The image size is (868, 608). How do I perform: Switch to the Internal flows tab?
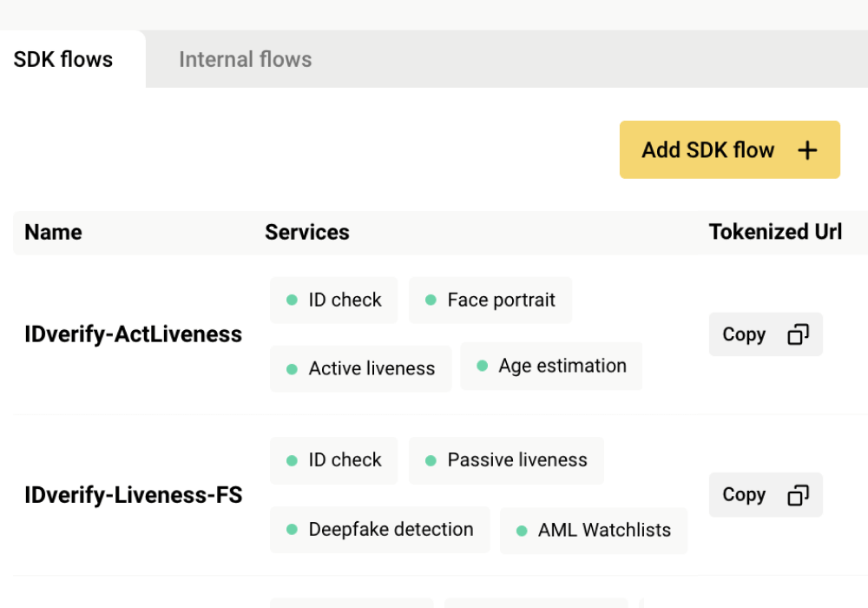tap(245, 59)
